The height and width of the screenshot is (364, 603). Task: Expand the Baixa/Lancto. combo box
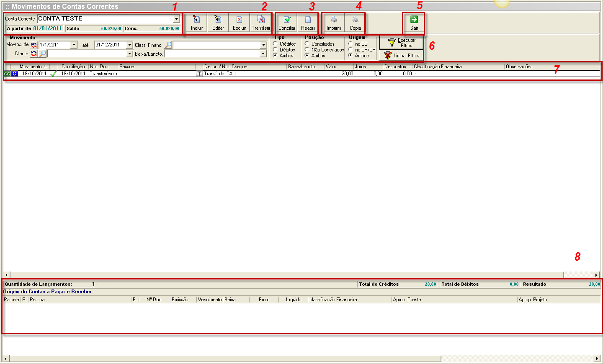[x=263, y=54]
